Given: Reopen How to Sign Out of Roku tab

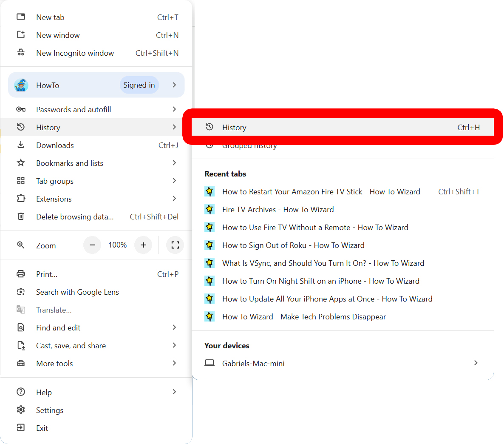Looking at the screenshot, I should coord(293,245).
